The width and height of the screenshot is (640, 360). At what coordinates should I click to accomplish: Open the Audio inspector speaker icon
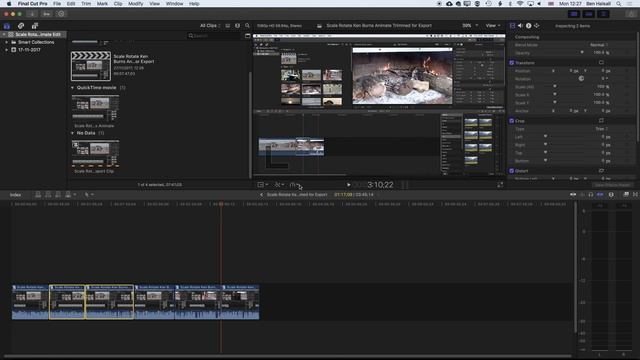520,26
